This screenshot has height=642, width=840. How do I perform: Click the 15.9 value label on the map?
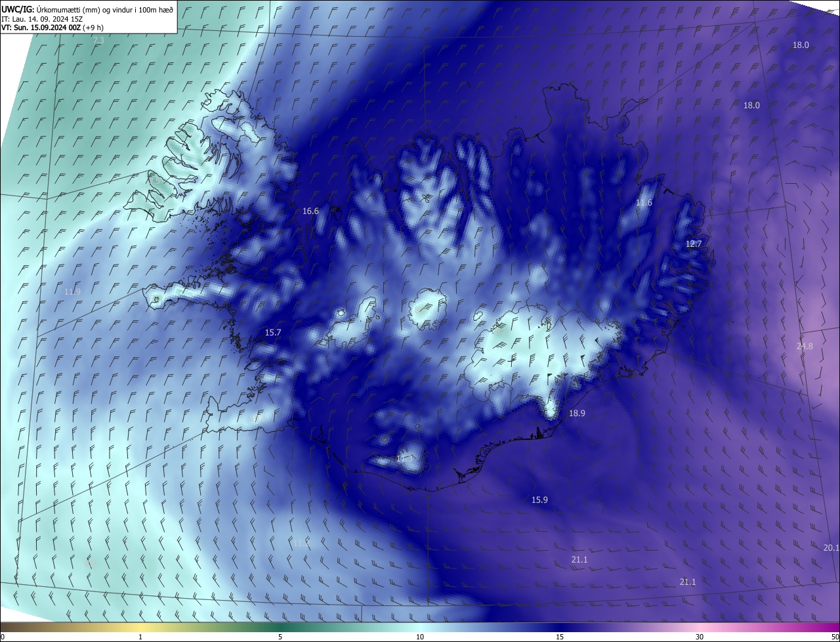pos(539,500)
